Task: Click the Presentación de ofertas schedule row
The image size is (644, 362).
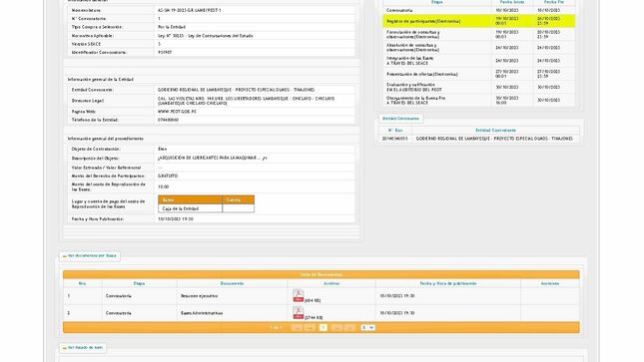Action: pos(479,74)
